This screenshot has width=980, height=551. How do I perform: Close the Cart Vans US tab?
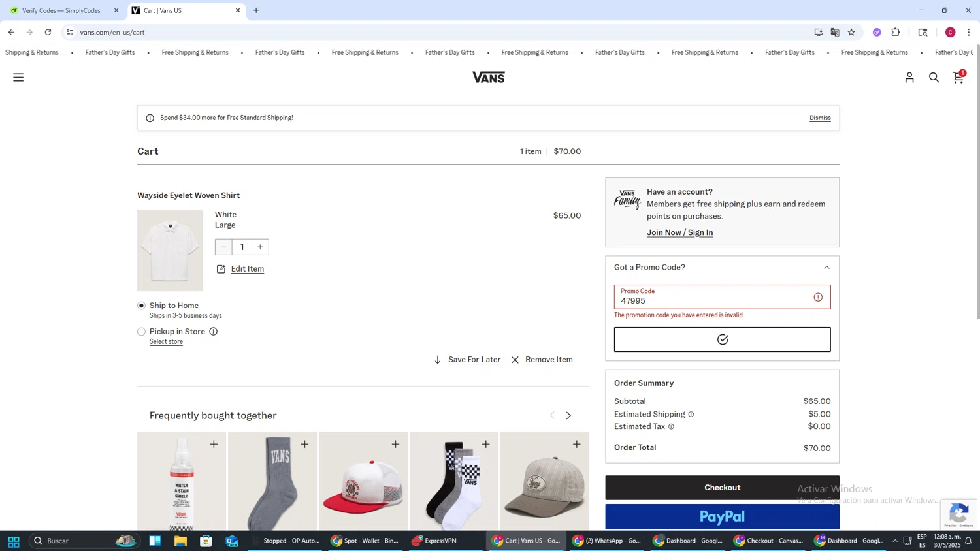pyautogui.click(x=238, y=10)
